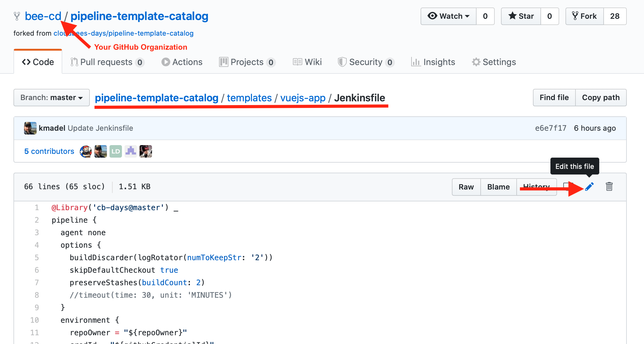The width and height of the screenshot is (644, 344).
Task: Click the fork count 28
Action: click(615, 16)
